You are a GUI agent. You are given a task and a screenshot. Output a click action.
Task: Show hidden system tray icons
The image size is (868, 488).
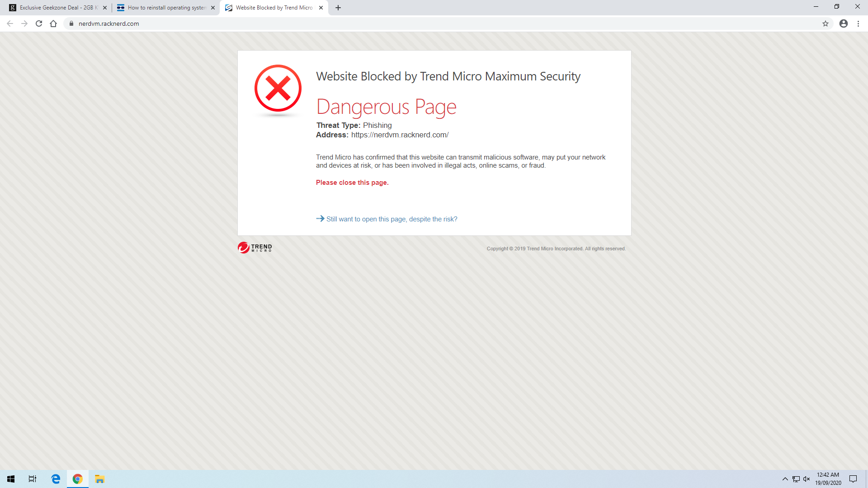(785, 479)
